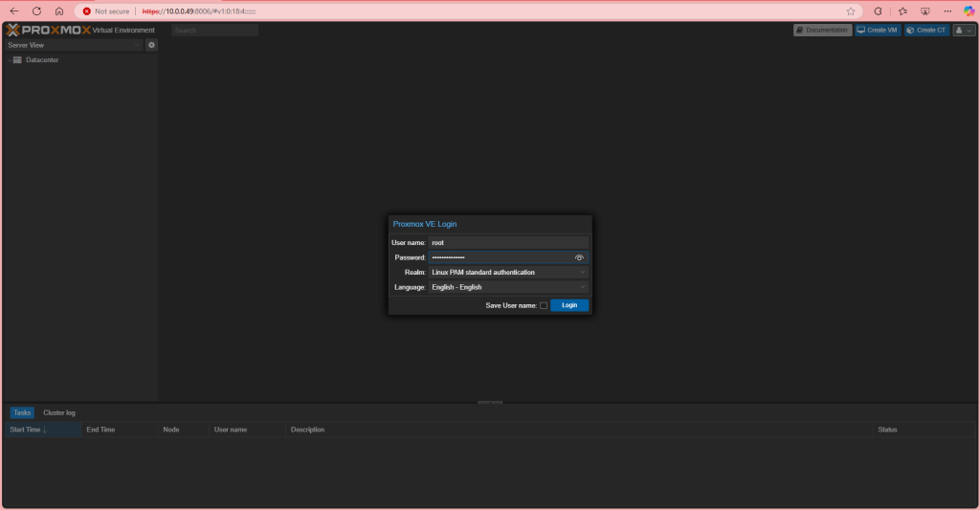The image size is (980, 510).
Task: Sort by Node column header
Action: pos(183,430)
